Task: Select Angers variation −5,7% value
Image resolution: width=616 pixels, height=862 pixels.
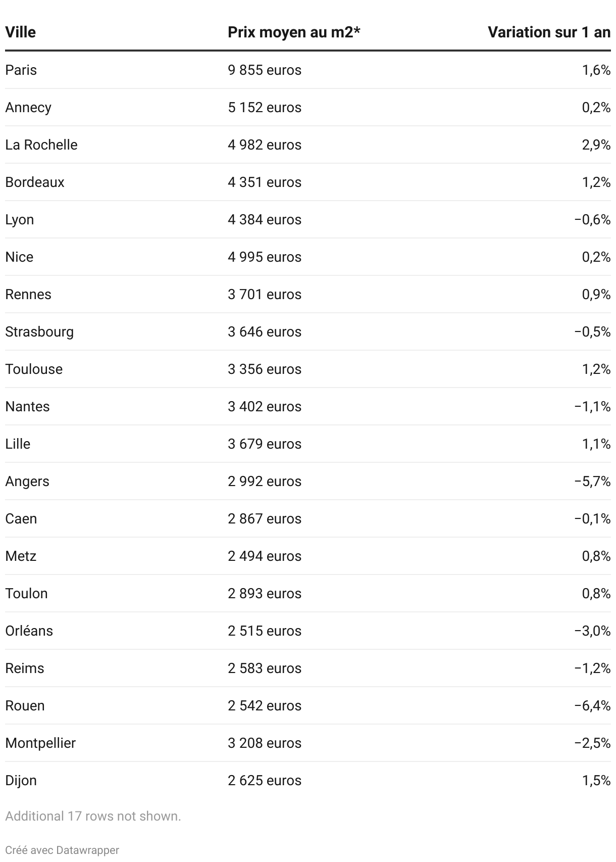Action: pyautogui.click(x=592, y=481)
